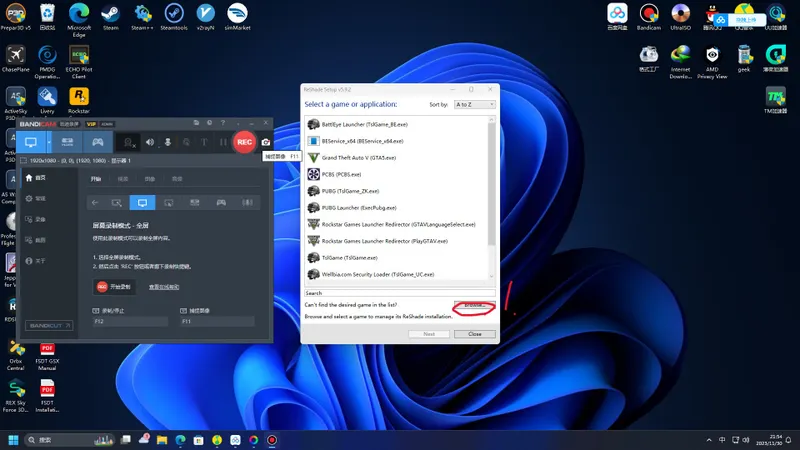Click the Bandicam screenshot camera icon
This screenshot has height=450, width=800.
click(266, 142)
